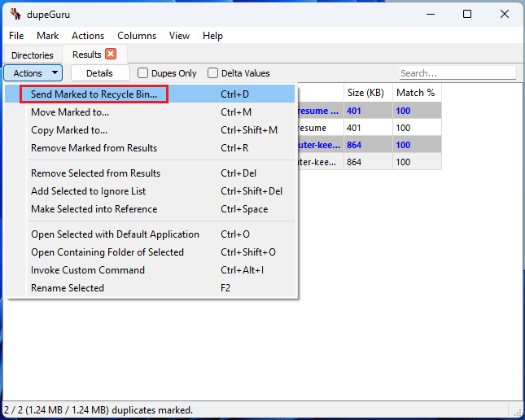
Task: Select the bold blue 401 size cell
Action: [x=368, y=111]
